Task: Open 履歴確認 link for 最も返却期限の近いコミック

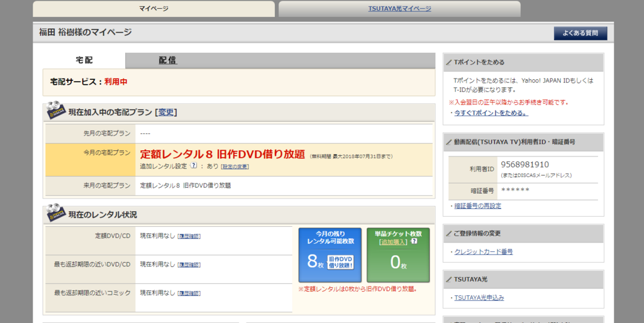Action: (189, 293)
